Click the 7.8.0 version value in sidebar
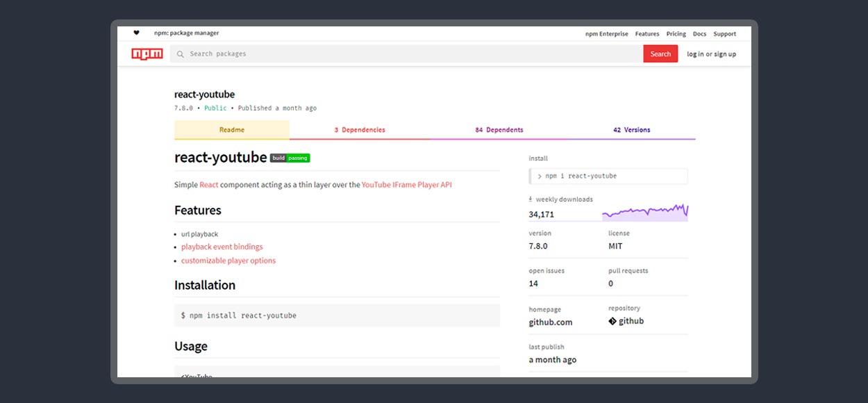 (x=538, y=246)
